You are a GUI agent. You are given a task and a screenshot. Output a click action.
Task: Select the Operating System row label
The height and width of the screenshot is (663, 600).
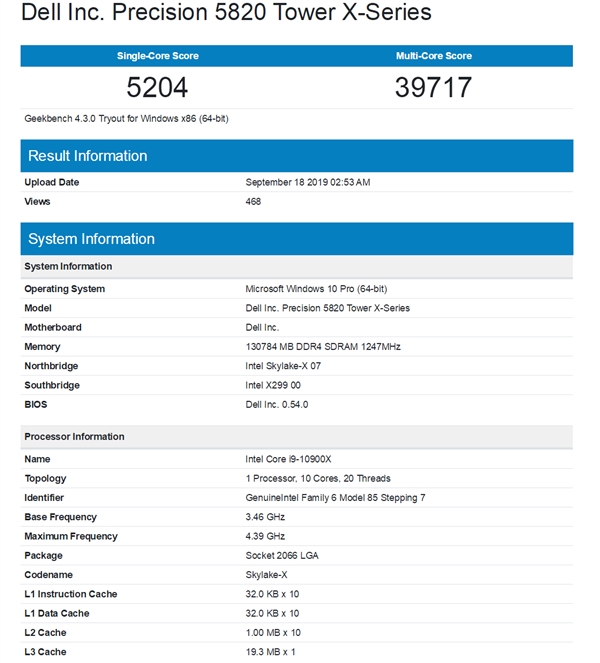tap(64, 289)
